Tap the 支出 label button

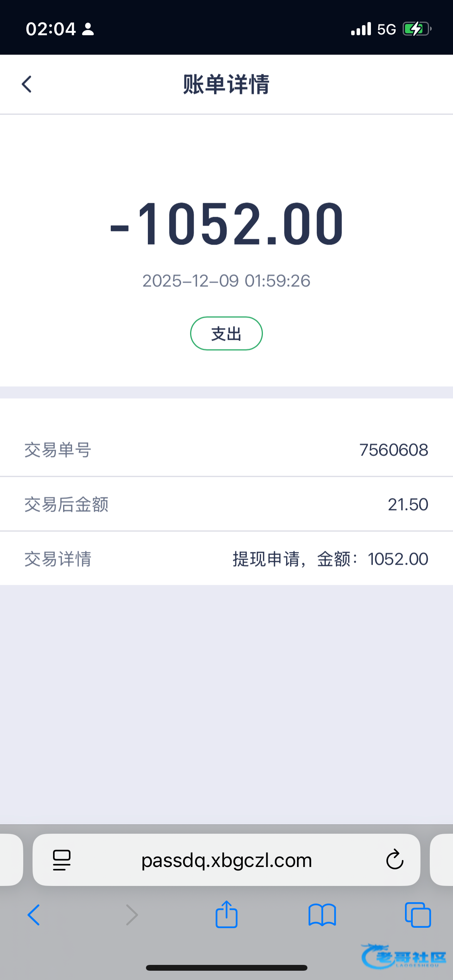[x=226, y=334]
